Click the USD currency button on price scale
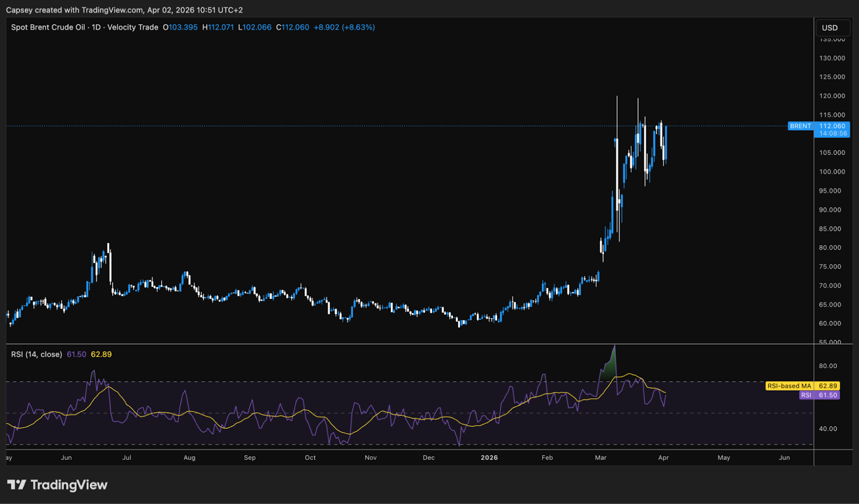859x504 pixels. pyautogui.click(x=833, y=27)
